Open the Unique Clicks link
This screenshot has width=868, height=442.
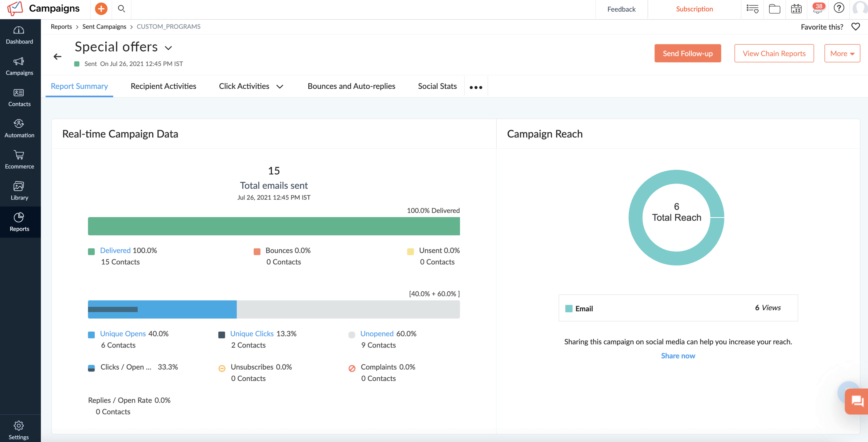[x=252, y=334]
